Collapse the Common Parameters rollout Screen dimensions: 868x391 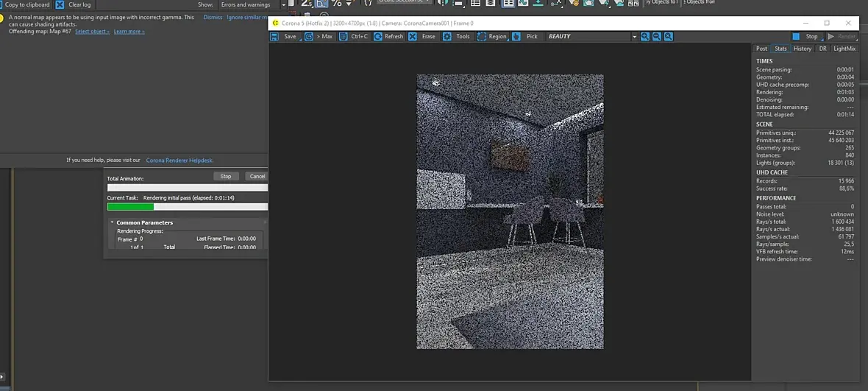[144, 222]
